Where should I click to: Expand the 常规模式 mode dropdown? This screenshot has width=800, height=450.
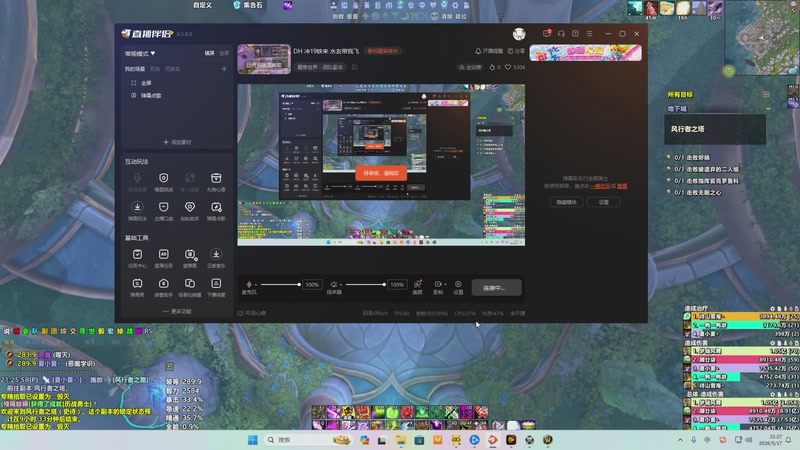coord(140,53)
